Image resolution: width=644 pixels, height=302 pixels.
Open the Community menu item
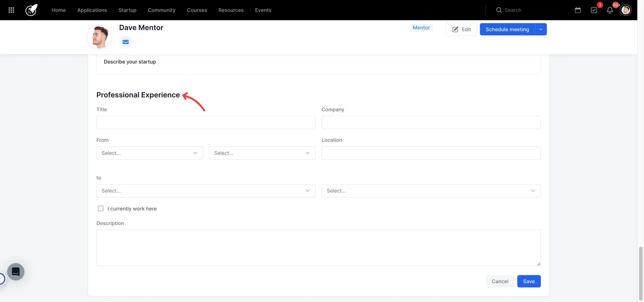coord(161,10)
